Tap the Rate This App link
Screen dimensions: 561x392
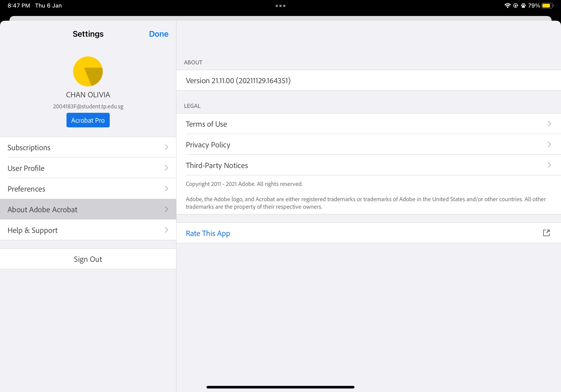pyautogui.click(x=208, y=233)
